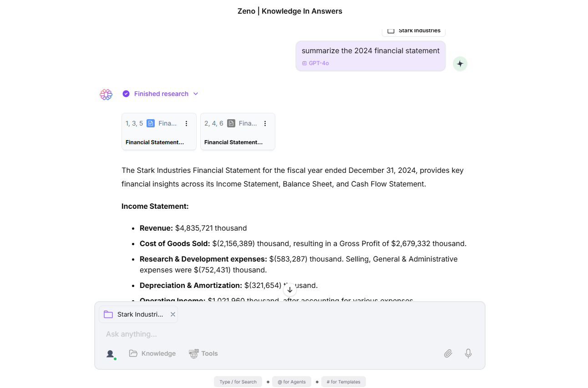
Task: Click the Financial Statement caption on second source card
Action: (x=233, y=142)
